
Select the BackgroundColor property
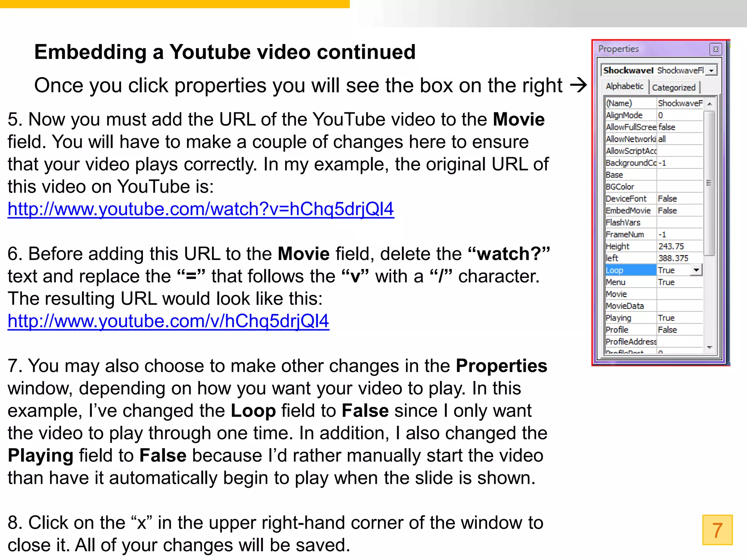(x=631, y=163)
